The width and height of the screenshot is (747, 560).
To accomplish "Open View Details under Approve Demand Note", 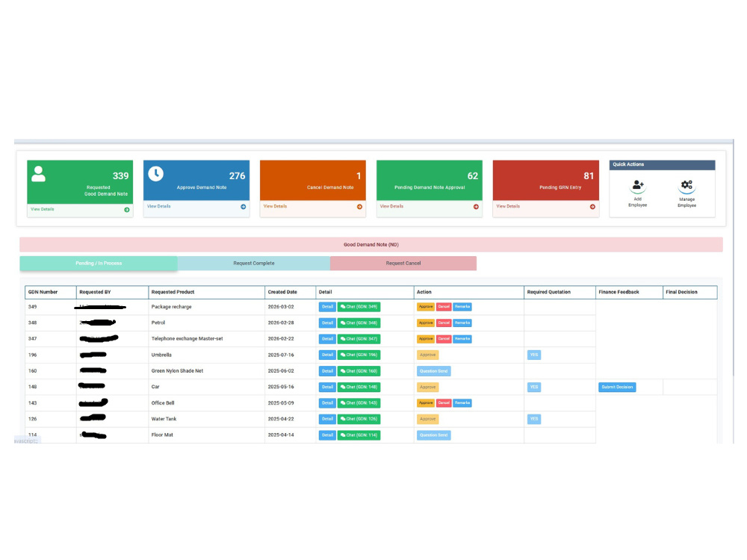I will (158, 206).
